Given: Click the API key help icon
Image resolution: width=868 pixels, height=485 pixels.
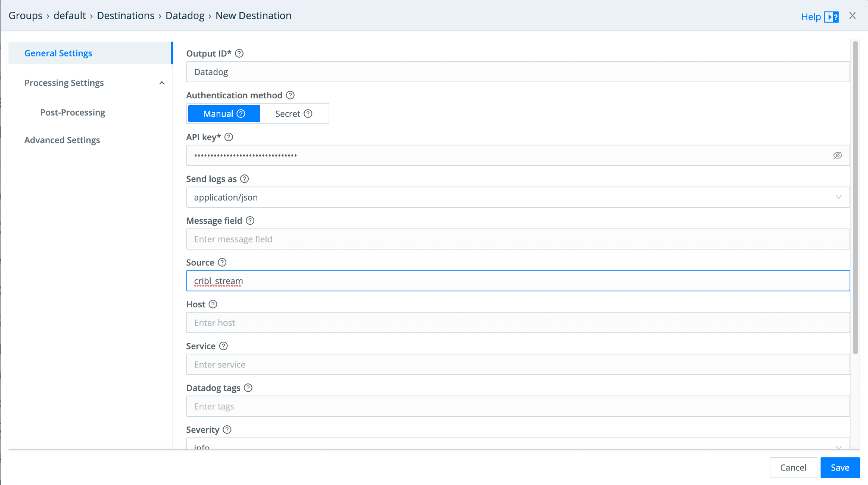Looking at the screenshot, I should point(229,137).
